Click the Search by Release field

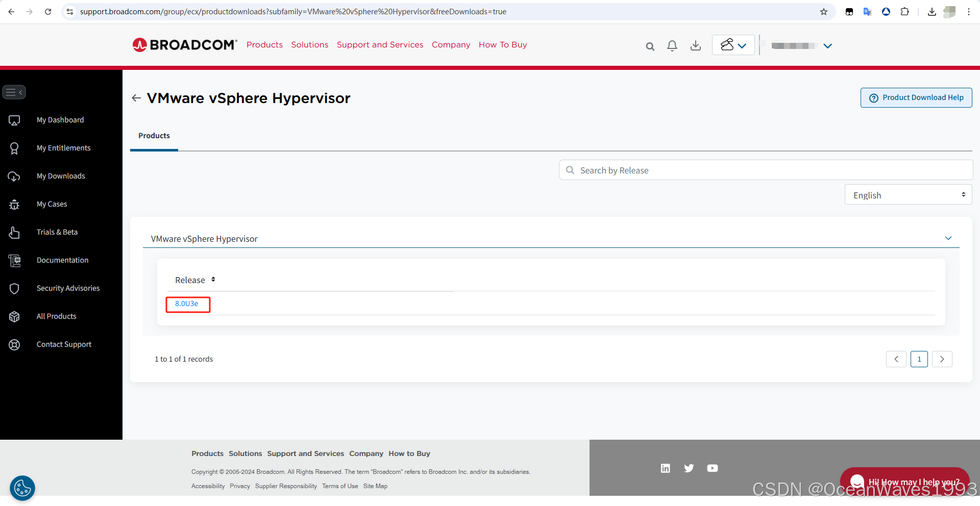coord(766,170)
